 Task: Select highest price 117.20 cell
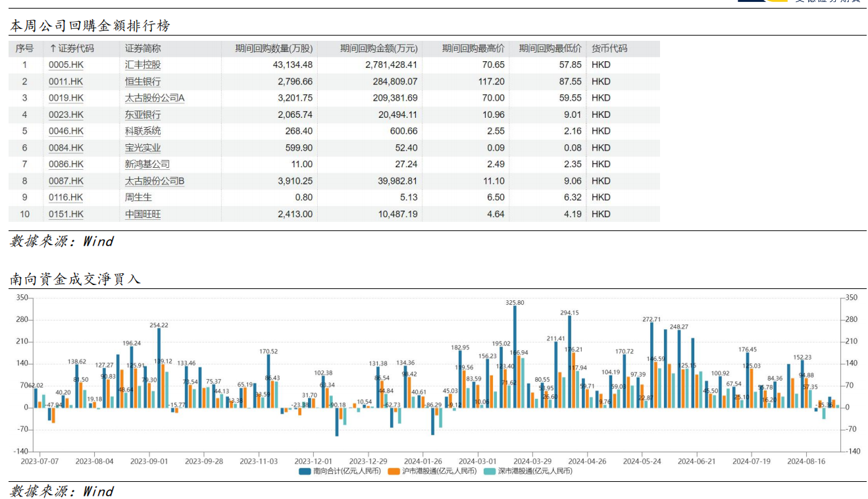(492, 82)
